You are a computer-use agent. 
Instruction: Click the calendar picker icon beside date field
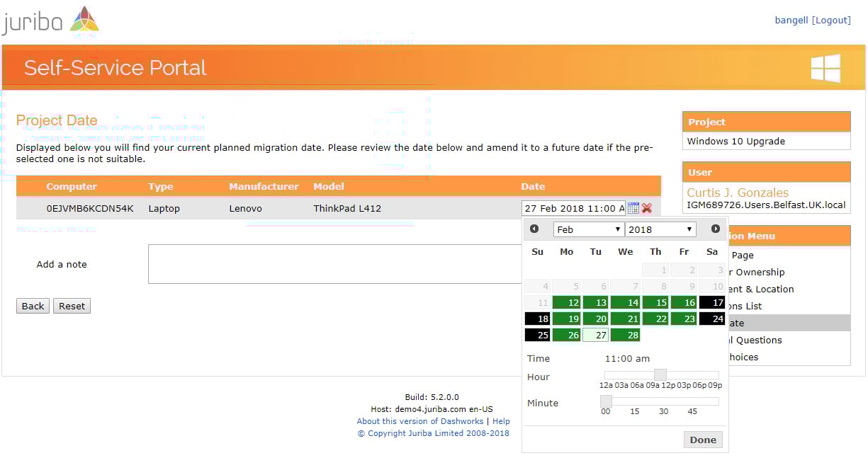pos(633,208)
